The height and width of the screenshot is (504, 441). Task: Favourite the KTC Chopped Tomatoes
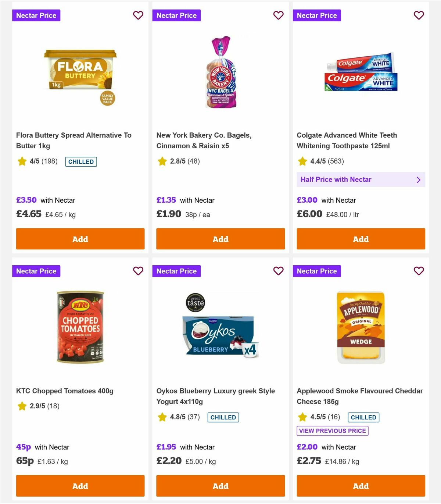pyautogui.click(x=138, y=271)
